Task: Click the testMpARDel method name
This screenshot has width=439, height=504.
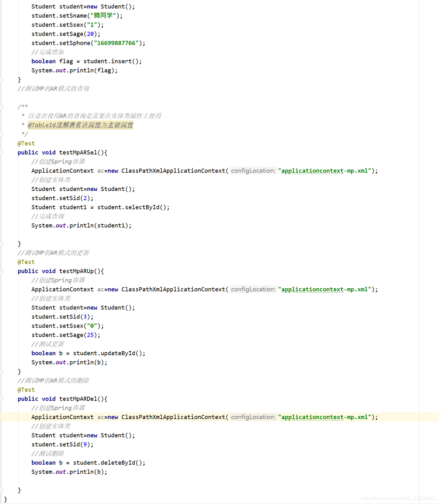Action: 78,399
